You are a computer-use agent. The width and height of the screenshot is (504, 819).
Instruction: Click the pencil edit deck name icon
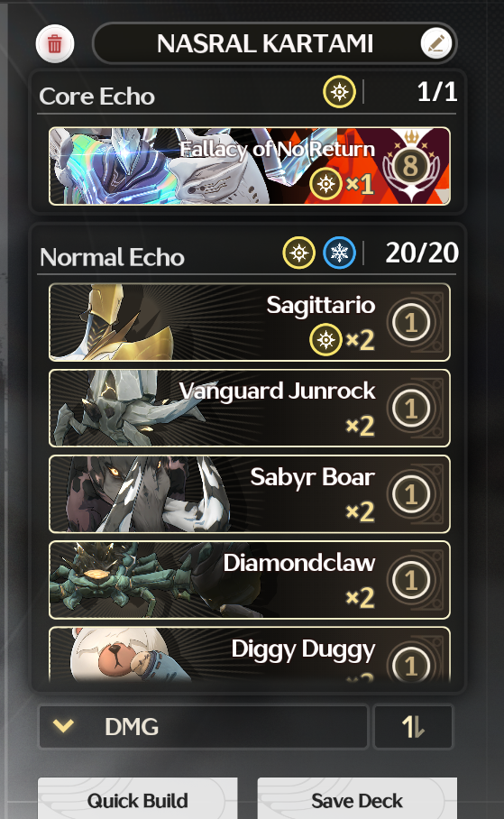coord(436,43)
